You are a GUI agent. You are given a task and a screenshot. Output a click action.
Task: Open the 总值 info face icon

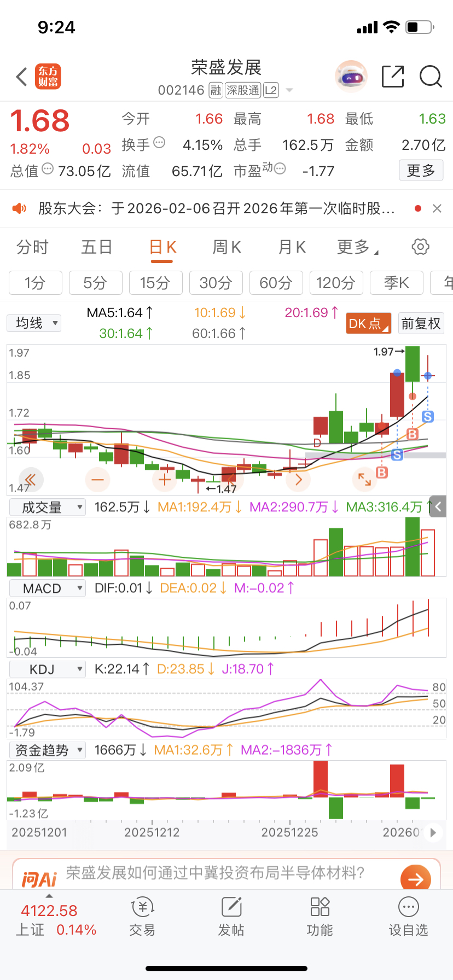[48, 169]
